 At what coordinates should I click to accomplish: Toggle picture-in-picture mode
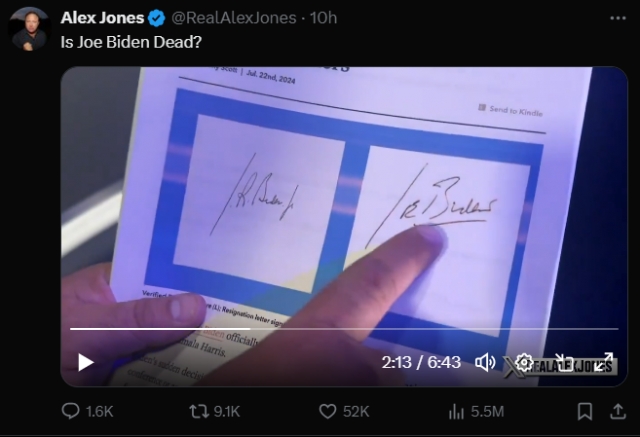click(564, 362)
